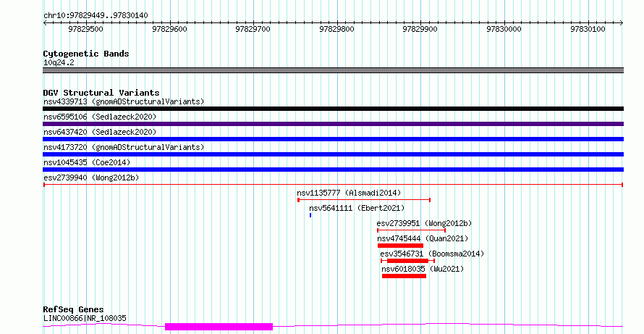Select the black nsv4339713 variant bar
The width and height of the screenshot is (644, 334).
coord(333,109)
